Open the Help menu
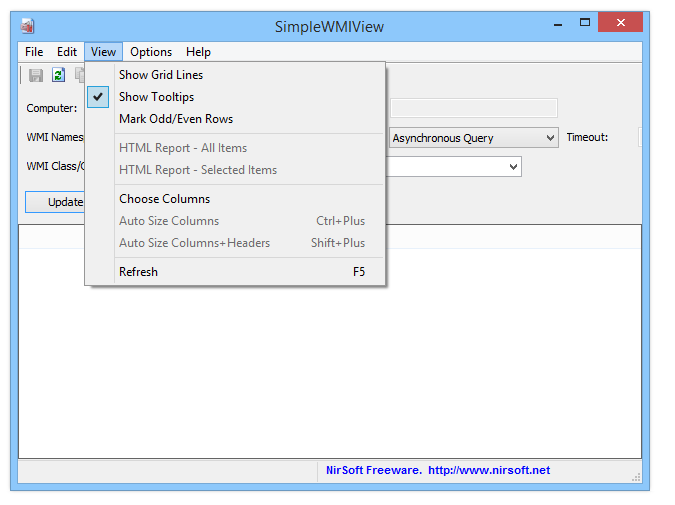 coord(198,52)
